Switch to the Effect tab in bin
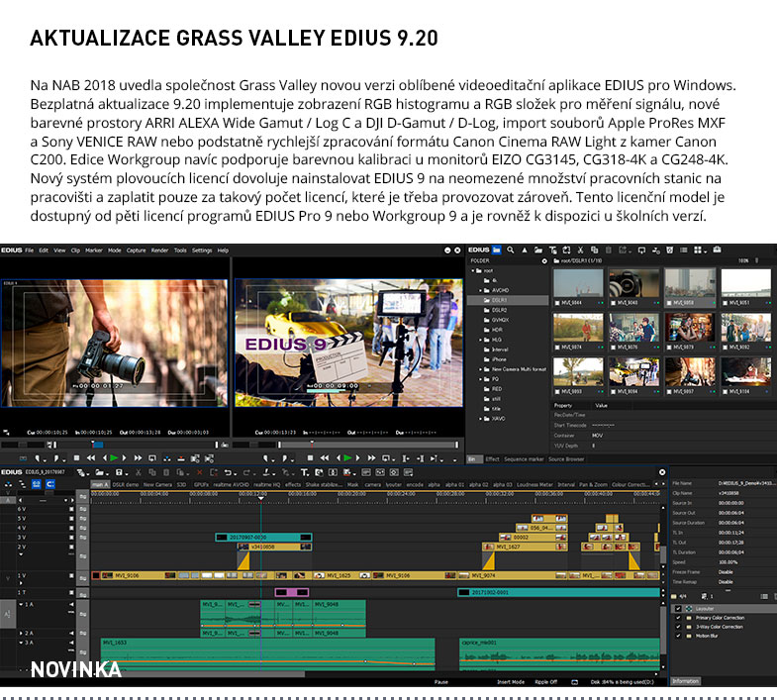777x700 pixels. 492,459
